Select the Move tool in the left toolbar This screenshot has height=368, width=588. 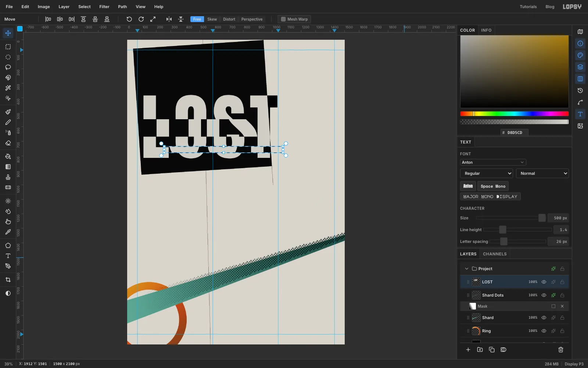(8, 33)
